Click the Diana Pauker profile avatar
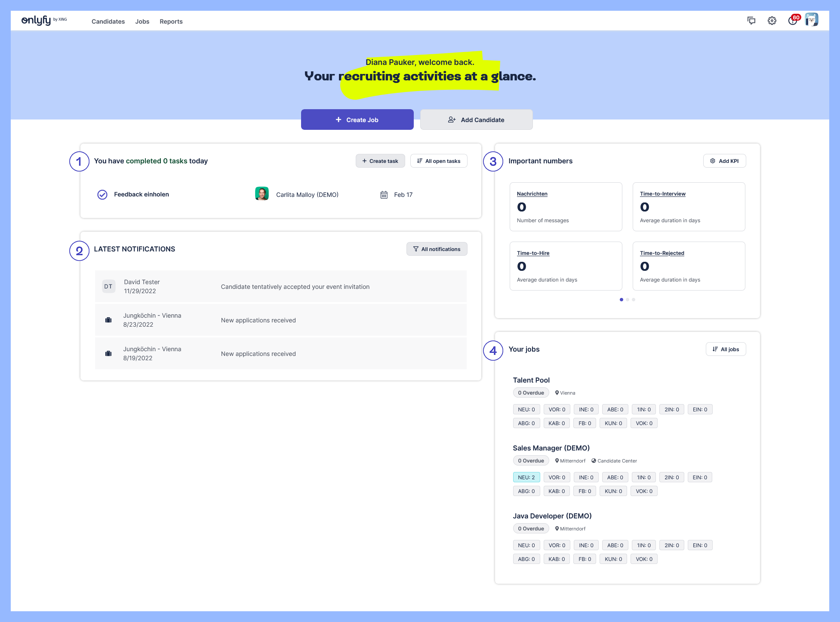 point(812,19)
